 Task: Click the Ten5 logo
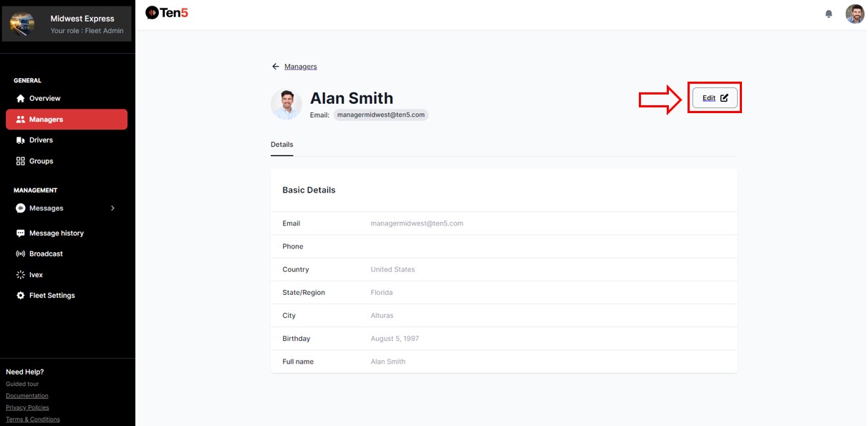[167, 12]
